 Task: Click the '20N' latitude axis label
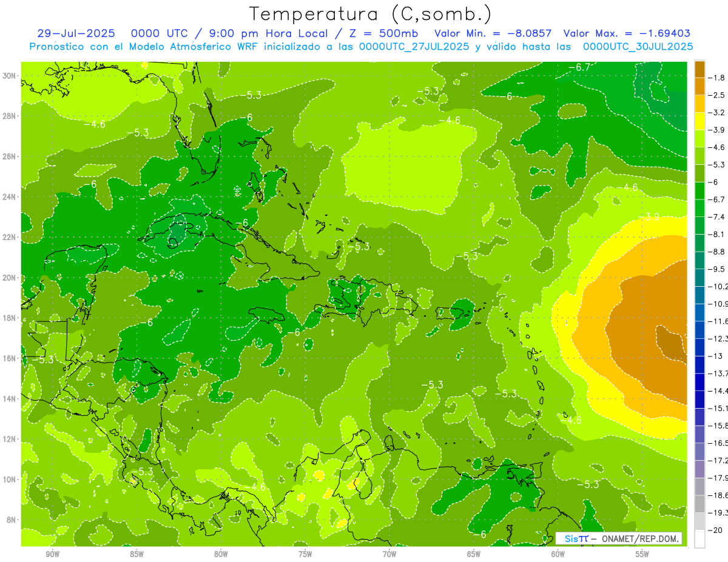pyautogui.click(x=10, y=278)
